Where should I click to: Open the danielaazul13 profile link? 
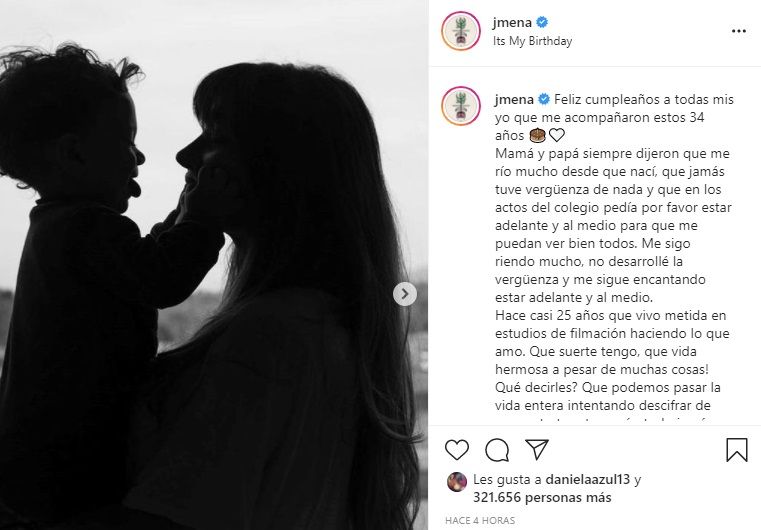pyautogui.click(x=588, y=480)
